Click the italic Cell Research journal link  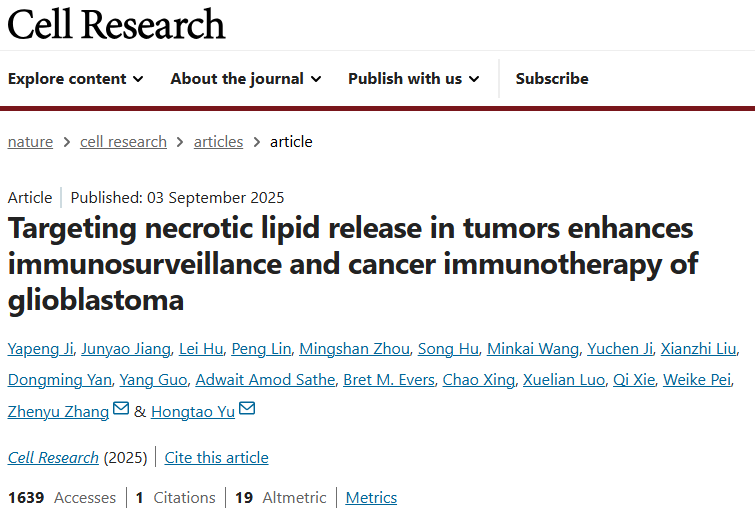point(53,458)
